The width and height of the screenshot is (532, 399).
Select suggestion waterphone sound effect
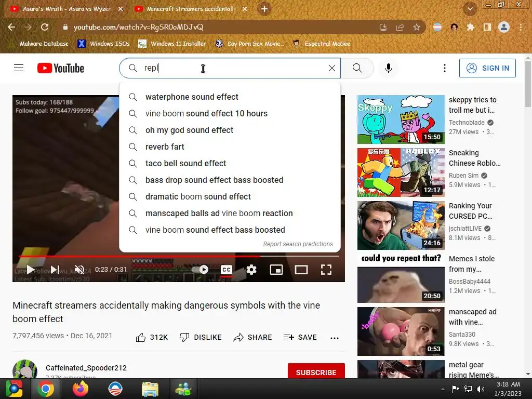tap(230, 97)
